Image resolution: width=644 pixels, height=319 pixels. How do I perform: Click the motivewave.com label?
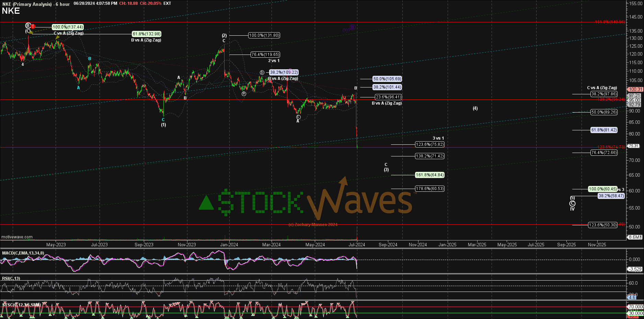tap(17, 237)
